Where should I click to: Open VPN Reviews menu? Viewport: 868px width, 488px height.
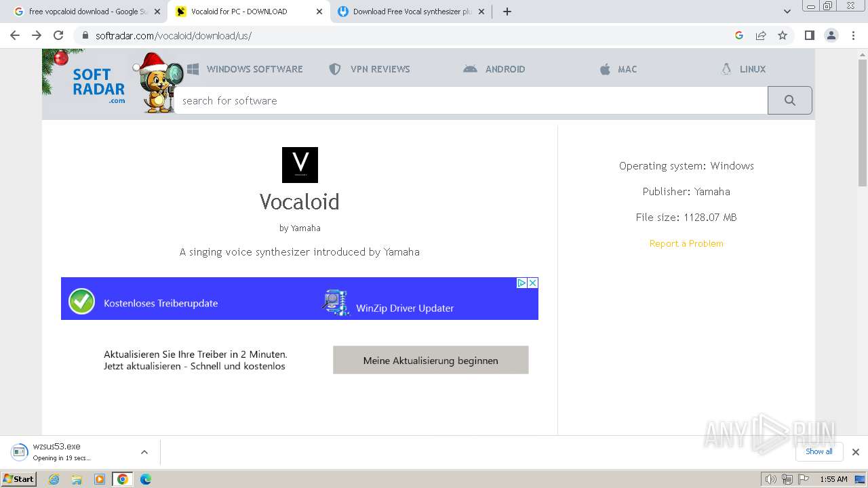370,69
